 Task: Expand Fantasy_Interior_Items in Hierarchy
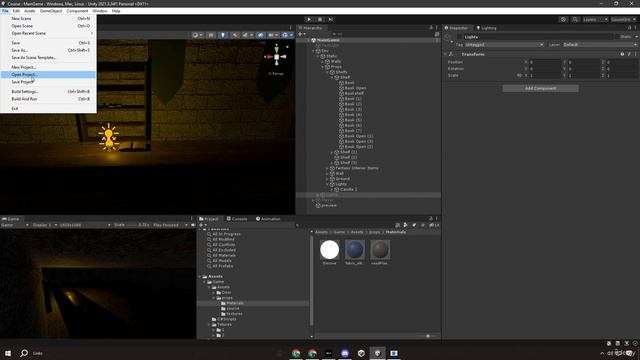pos(327,168)
